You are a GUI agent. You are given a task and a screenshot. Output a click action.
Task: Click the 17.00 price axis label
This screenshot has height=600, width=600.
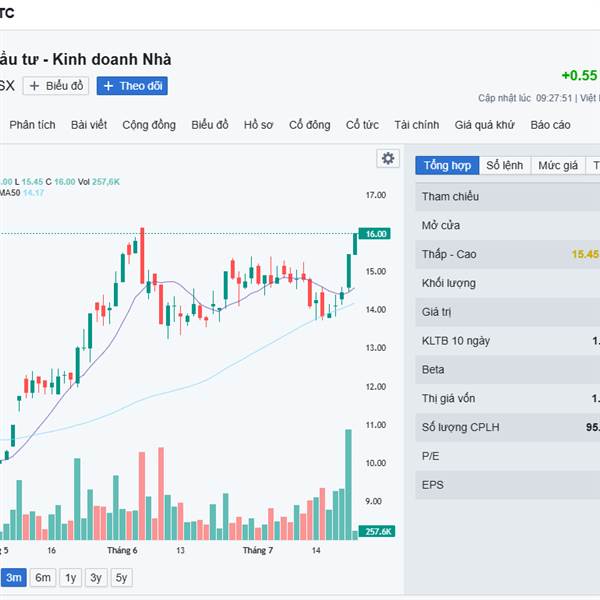click(376, 195)
